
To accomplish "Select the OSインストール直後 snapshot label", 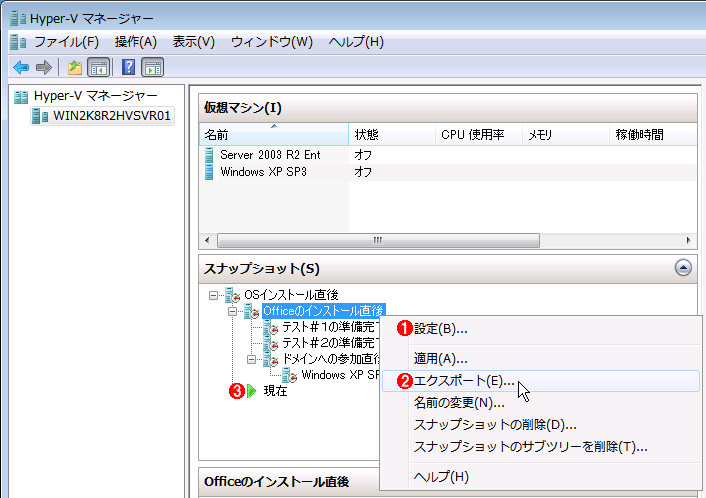I will 291,295.
